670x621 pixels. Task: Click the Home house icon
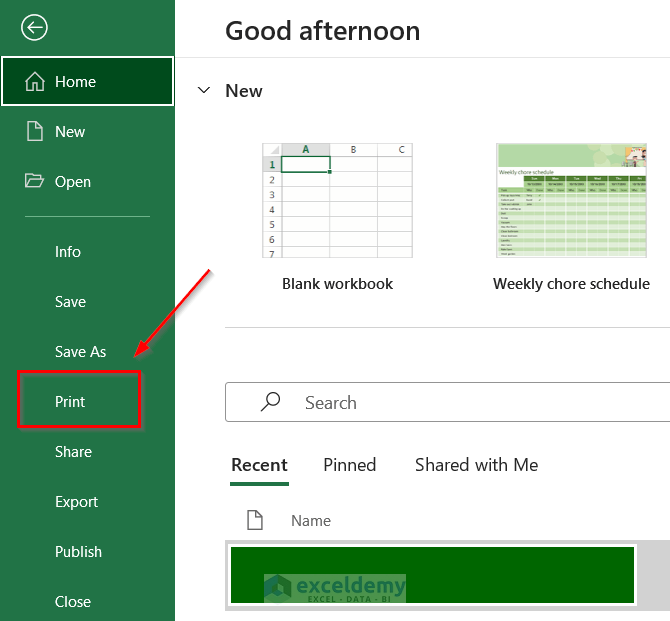click(x=35, y=82)
